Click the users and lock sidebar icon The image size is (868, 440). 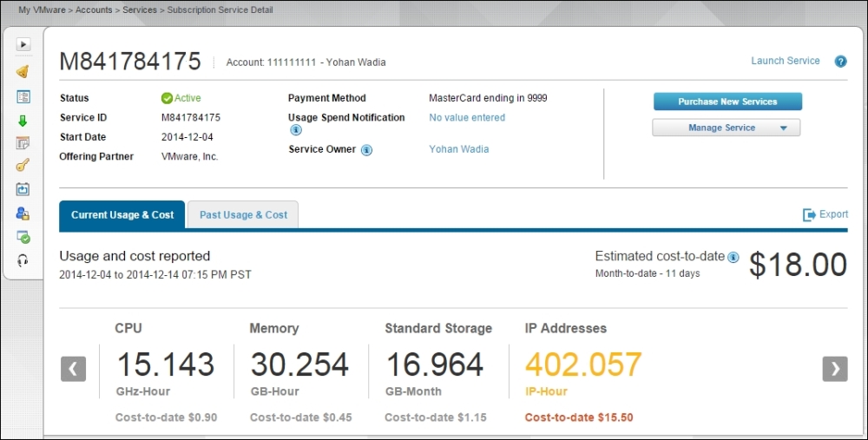[23, 213]
